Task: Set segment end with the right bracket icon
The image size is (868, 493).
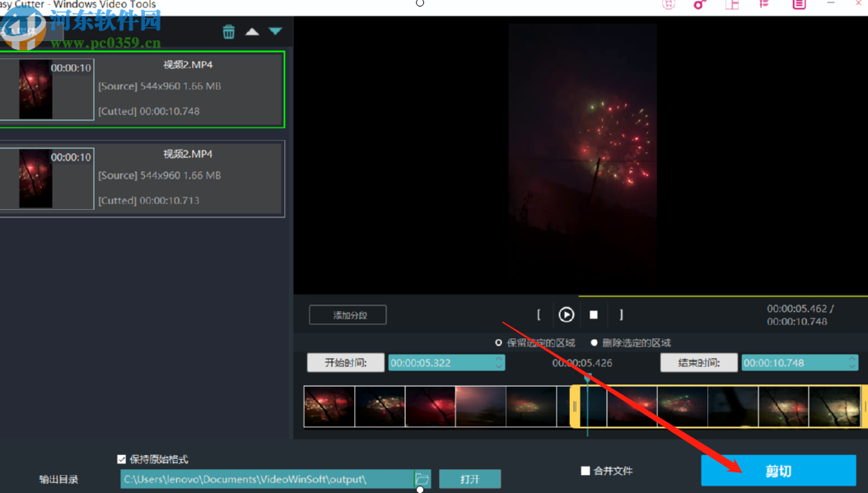Action: pyautogui.click(x=620, y=314)
